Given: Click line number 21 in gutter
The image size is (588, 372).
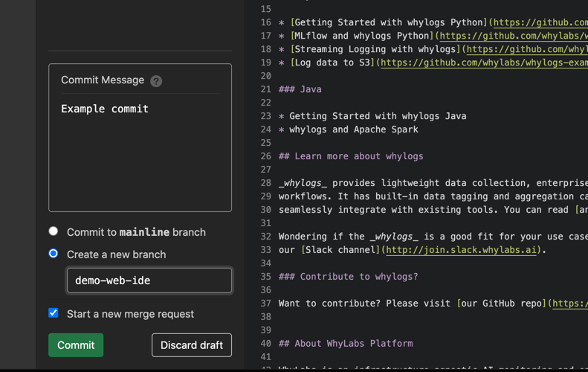Looking at the screenshot, I should 266,89.
